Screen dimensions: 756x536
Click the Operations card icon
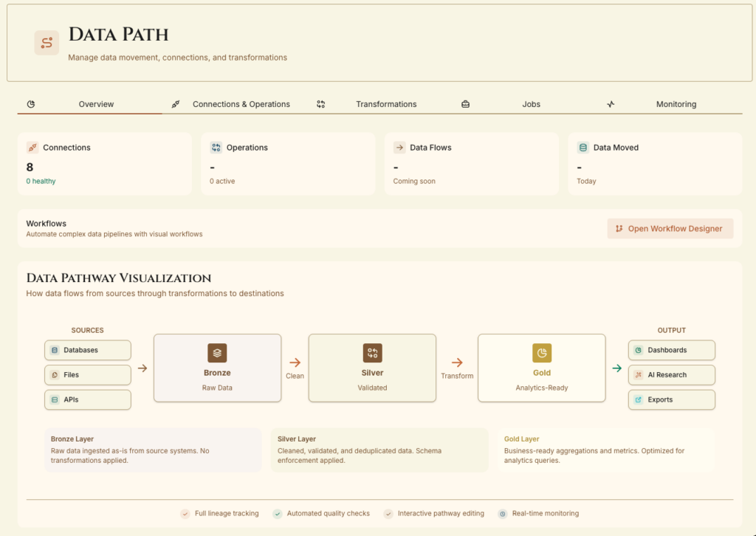(216, 148)
